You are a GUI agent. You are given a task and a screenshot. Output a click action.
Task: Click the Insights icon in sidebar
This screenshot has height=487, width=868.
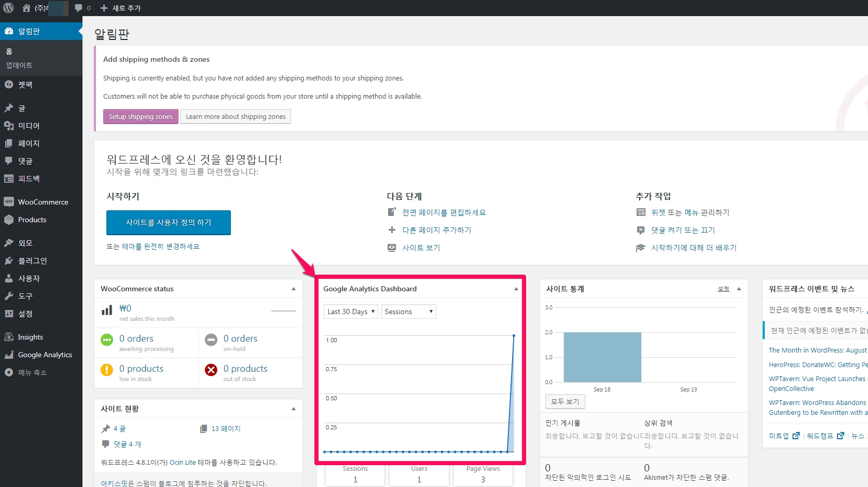[x=9, y=337]
